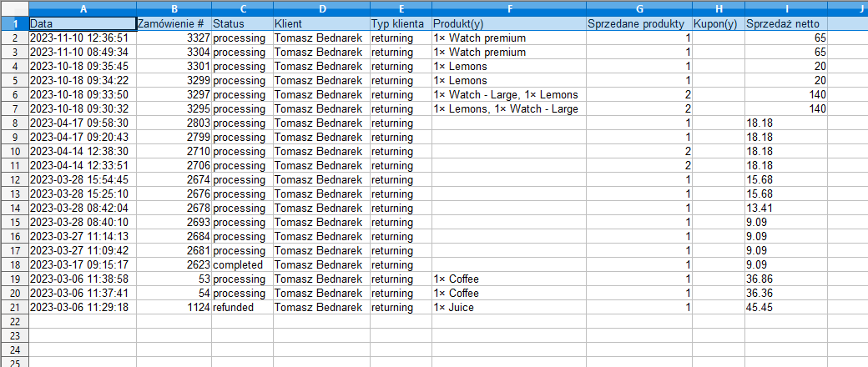Click the 1× Juice product cell
This screenshot has width=868, height=367.
click(509, 307)
